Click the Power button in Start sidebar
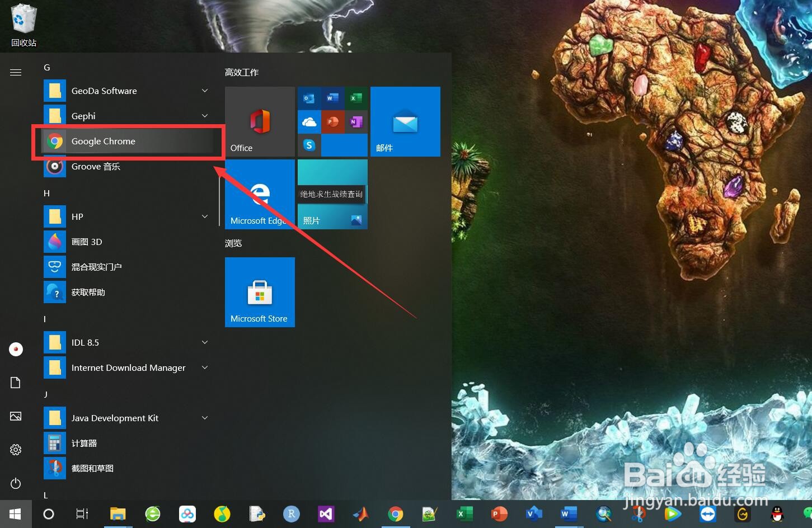Image resolution: width=812 pixels, height=528 pixels. tap(16, 483)
